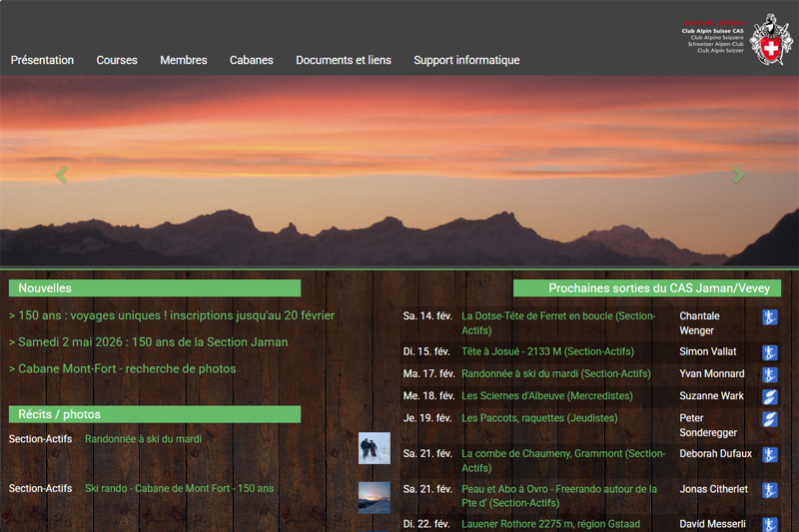
Task: Click the ski icon beside Deborah Dufaux
Action: 770,455
